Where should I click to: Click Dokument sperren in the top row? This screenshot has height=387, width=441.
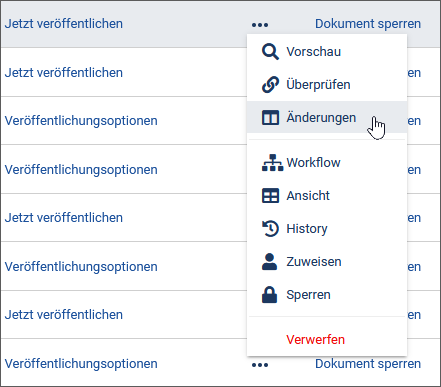click(x=368, y=24)
